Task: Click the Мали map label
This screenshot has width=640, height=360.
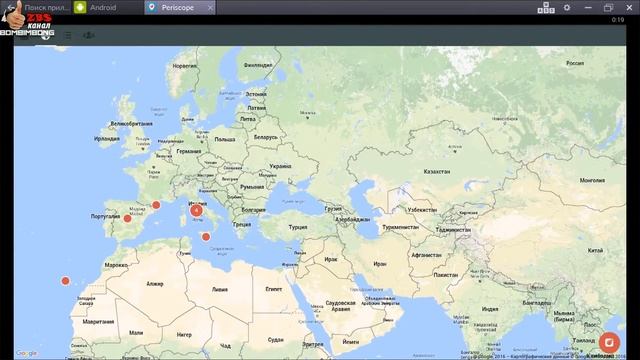Action: (x=136, y=333)
